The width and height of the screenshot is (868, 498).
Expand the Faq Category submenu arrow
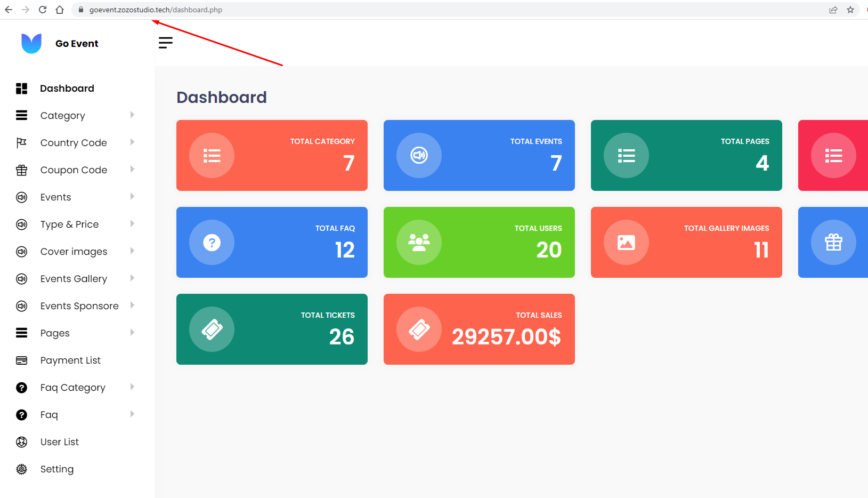coord(132,387)
